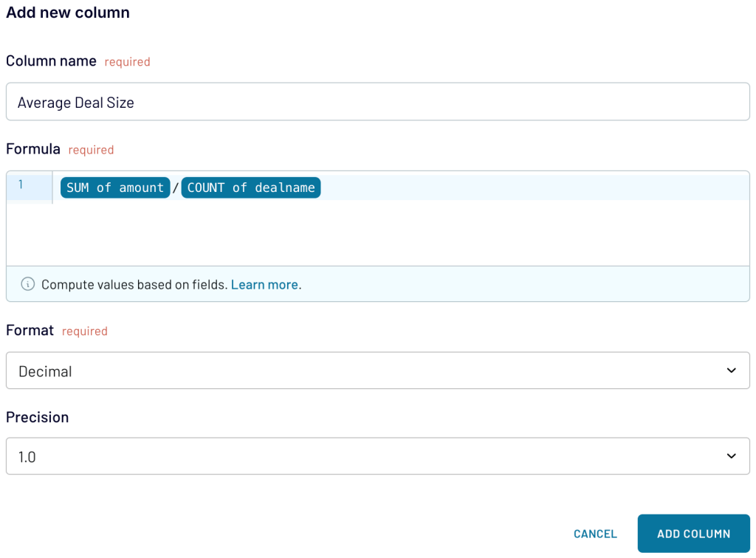Click the Format field label
756x558 pixels.
pyautogui.click(x=30, y=330)
